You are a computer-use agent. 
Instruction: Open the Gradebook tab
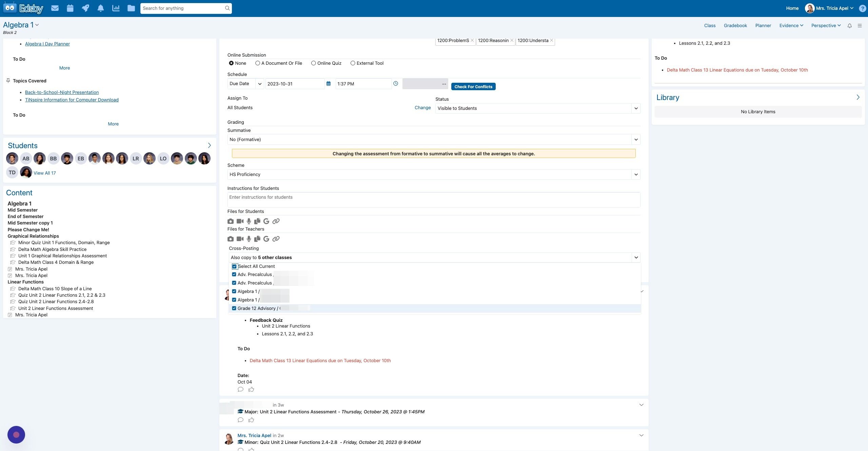(735, 26)
